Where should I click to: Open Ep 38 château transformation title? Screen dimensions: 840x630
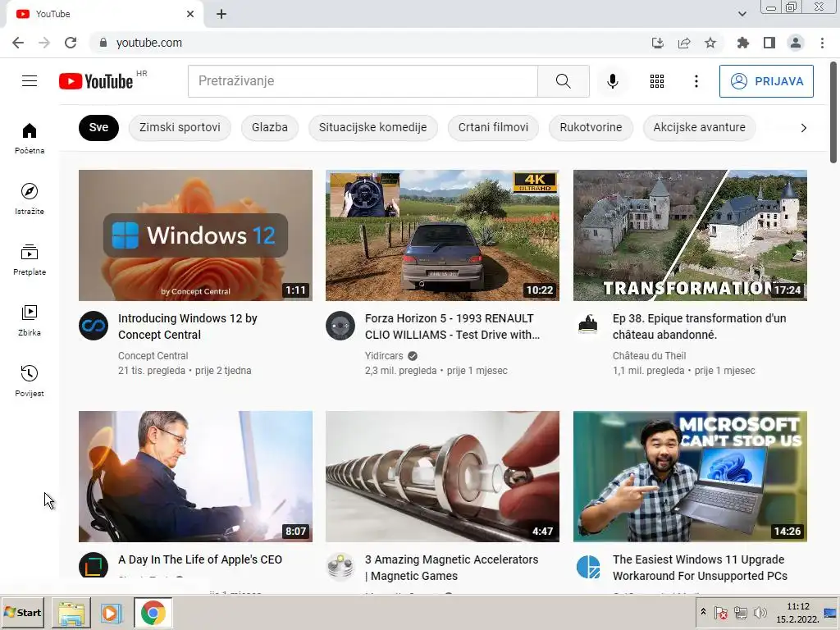[x=699, y=326]
